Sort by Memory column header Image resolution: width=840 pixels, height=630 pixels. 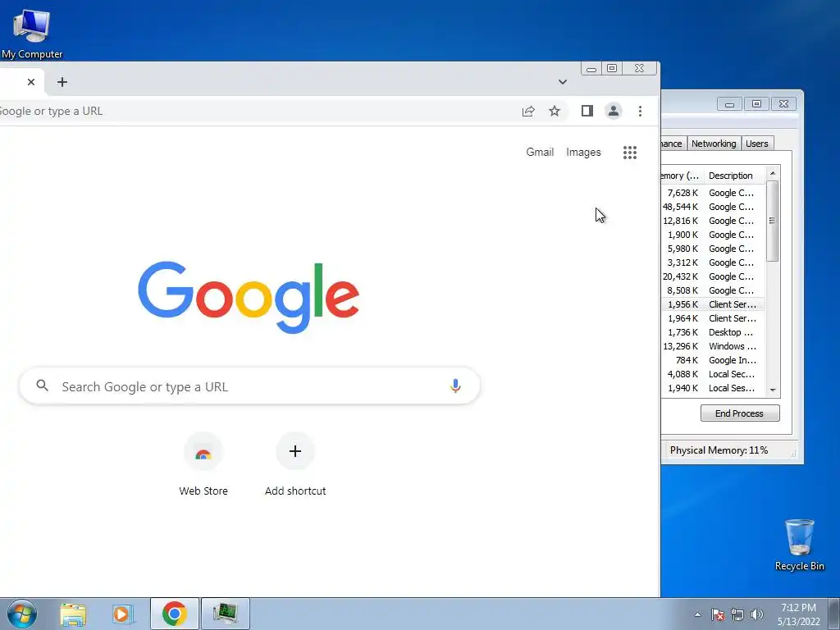(x=682, y=176)
